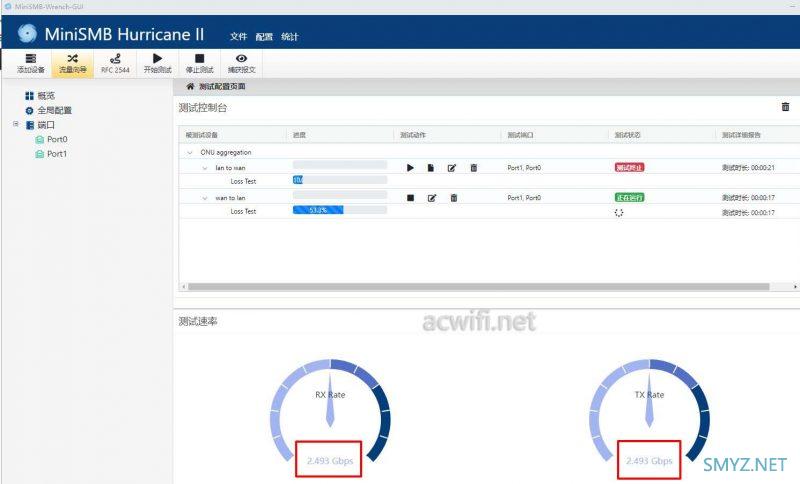Click Port1, Port0 in wan to lan row
Viewport: 800px width, 484px height.
click(524, 198)
